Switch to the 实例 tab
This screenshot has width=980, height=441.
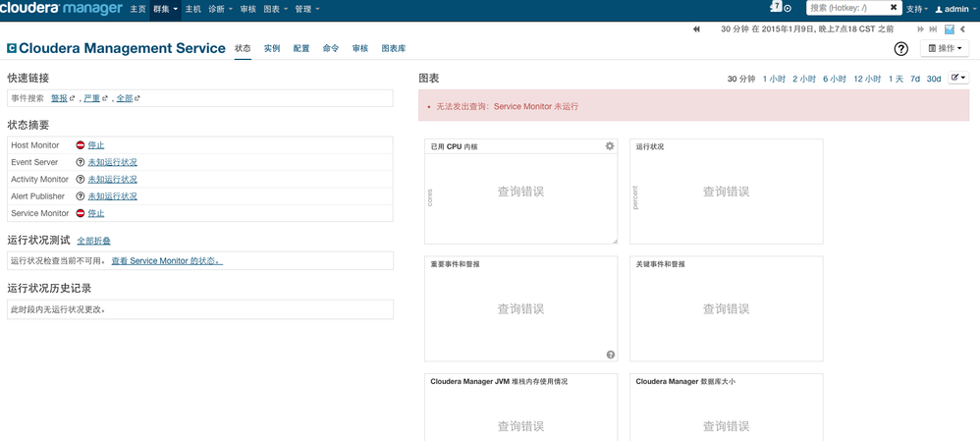pos(272,49)
